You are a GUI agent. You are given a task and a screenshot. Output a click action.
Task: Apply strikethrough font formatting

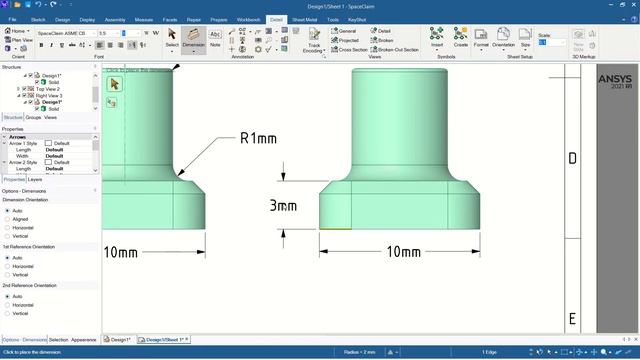pyautogui.click(x=72, y=45)
